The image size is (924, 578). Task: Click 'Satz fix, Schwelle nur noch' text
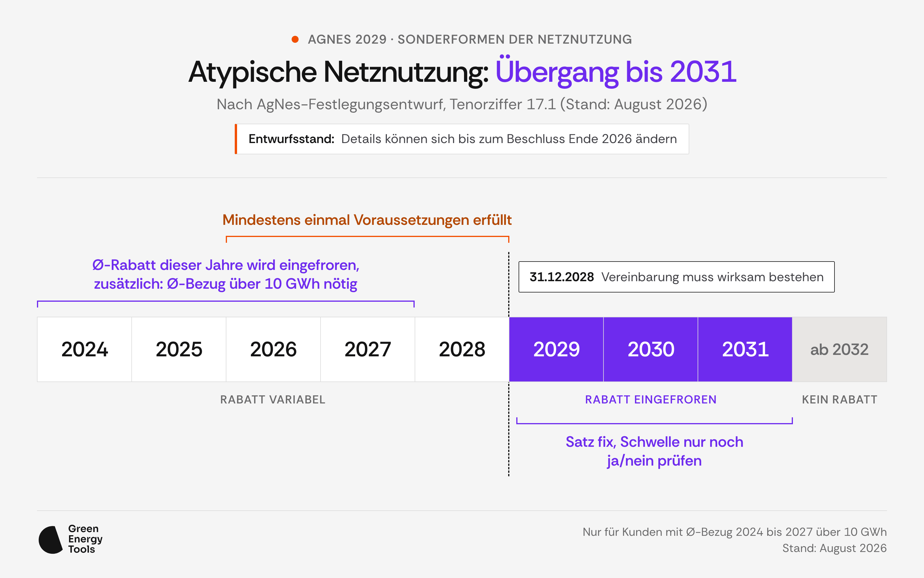654,442
